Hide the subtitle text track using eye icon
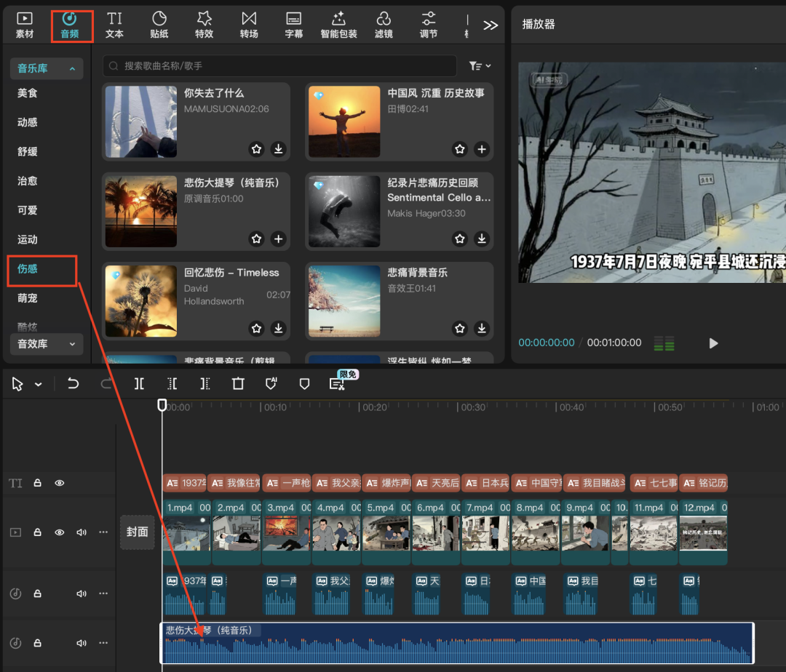 tap(60, 483)
